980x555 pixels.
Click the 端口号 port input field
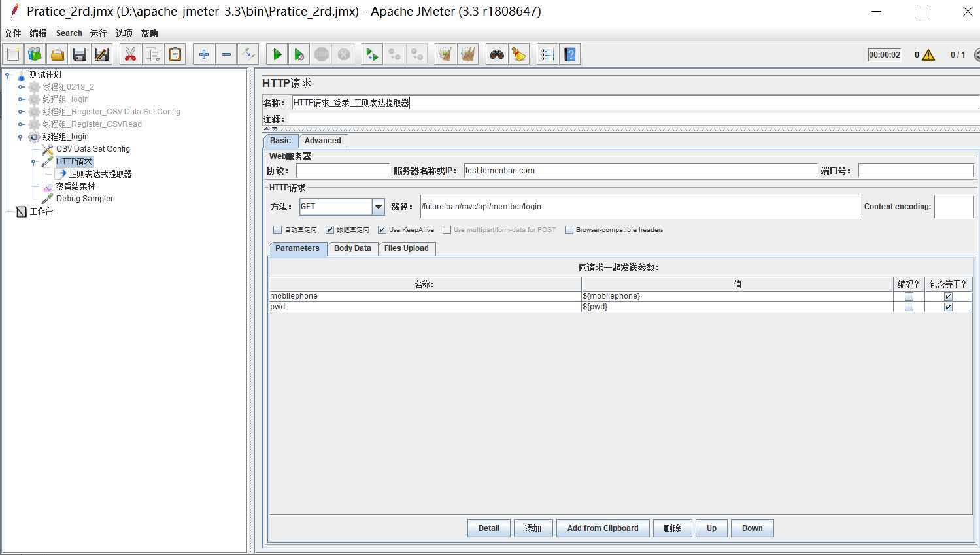point(916,171)
